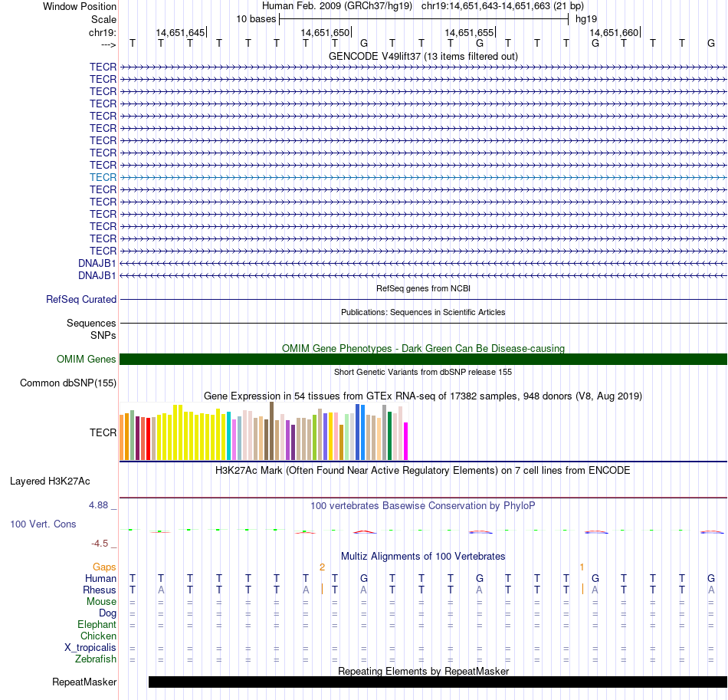Viewport: 728px width, 700px height.
Task: Click the RepeatMasker track label
Action: coord(84,682)
